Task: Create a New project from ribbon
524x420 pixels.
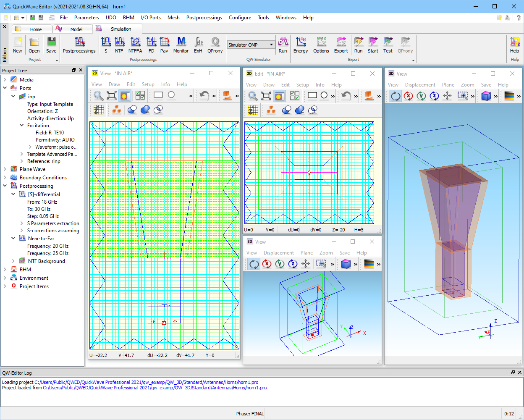Action: click(18, 45)
